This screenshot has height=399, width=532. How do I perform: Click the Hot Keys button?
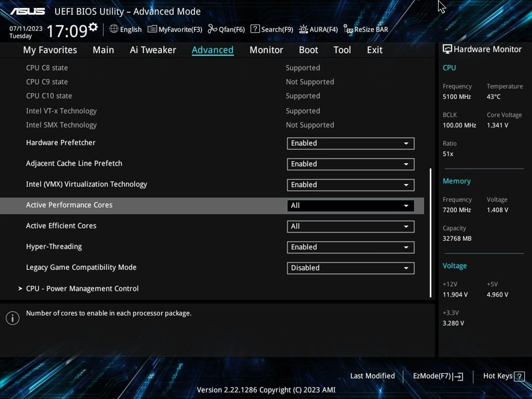(x=504, y=376)
